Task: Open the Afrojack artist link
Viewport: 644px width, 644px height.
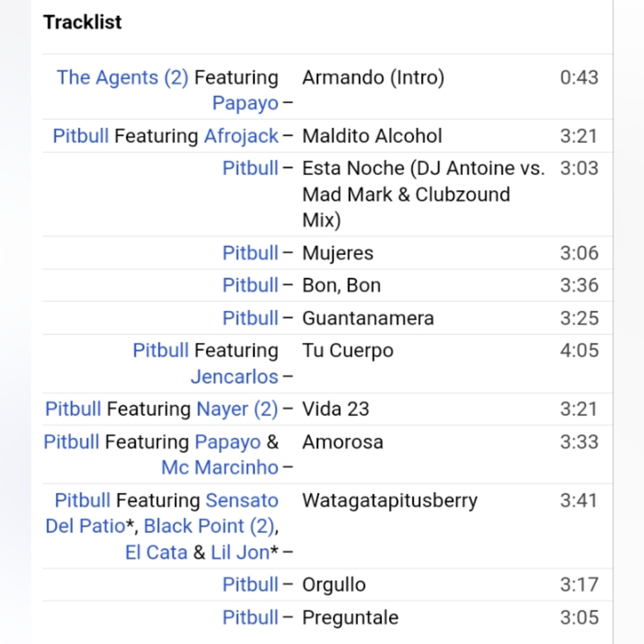Action: coord(241,136)
